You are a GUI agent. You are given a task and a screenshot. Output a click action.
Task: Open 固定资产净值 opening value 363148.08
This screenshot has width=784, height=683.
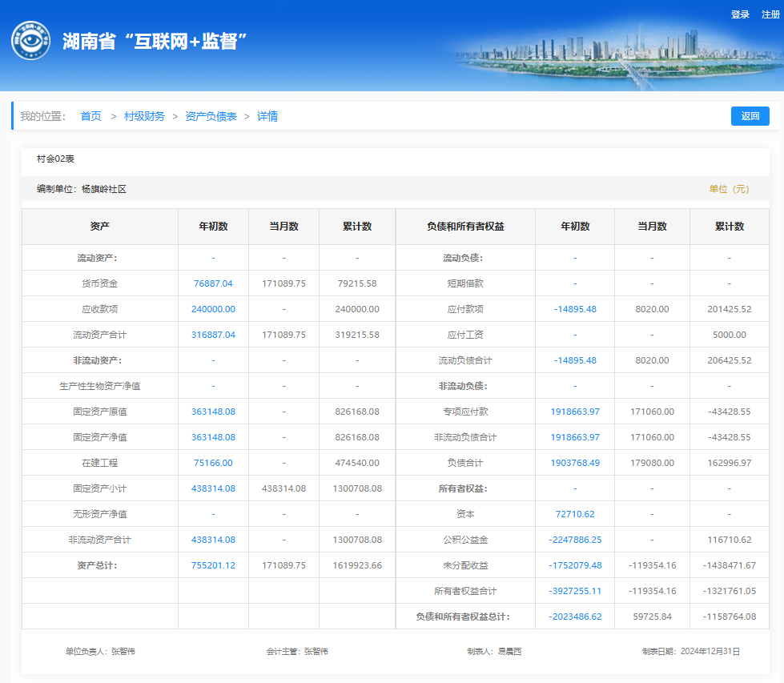click(x=213, y=437)
